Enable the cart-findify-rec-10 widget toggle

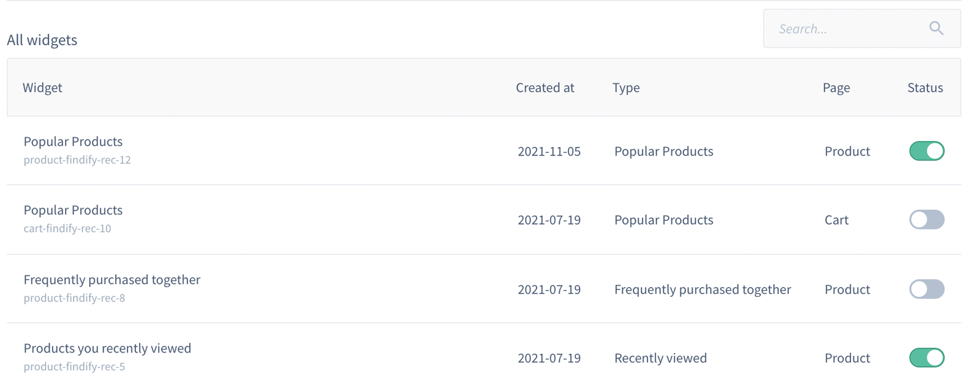(926, 220)
